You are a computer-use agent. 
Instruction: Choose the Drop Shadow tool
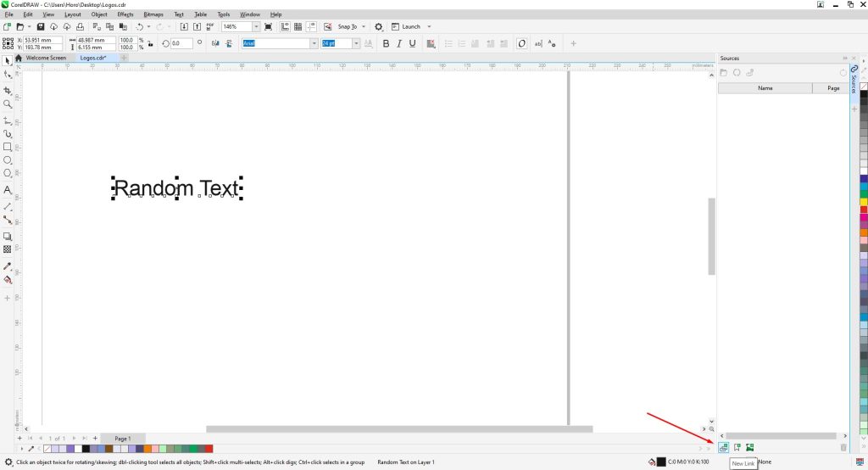[x=7, y=236]
